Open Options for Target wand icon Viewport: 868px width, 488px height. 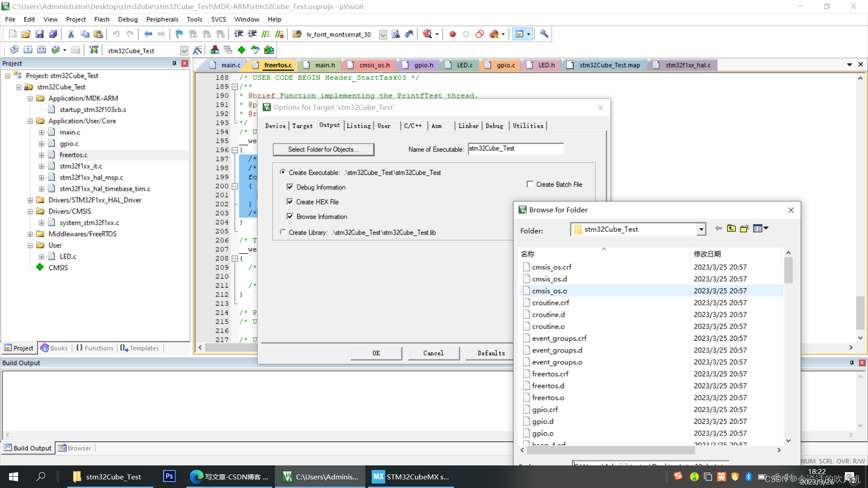197,50
